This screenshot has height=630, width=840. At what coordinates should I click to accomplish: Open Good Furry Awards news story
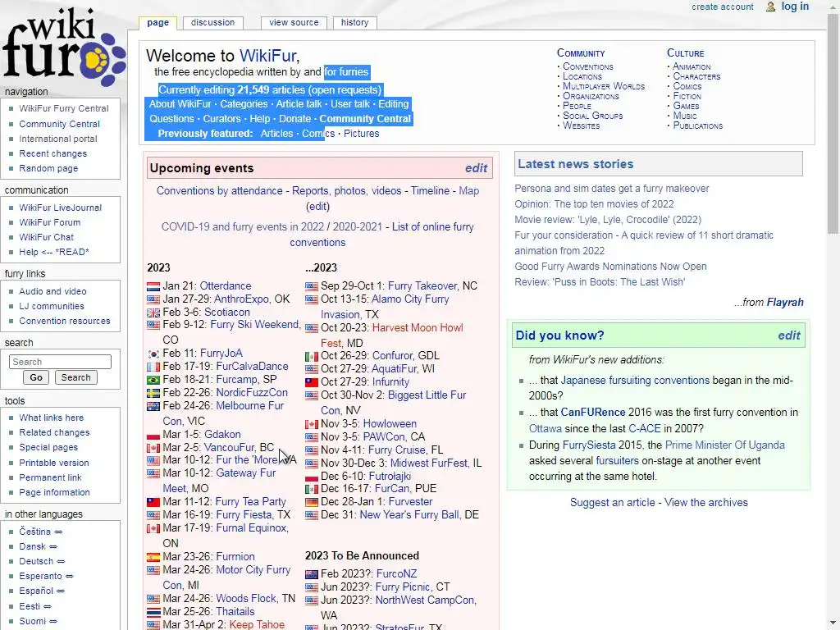pos(610,267)
